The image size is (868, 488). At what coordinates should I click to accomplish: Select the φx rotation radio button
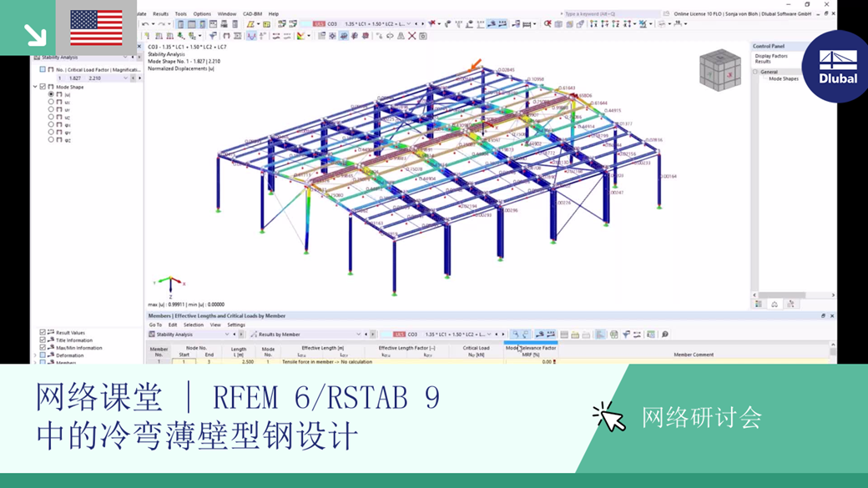point(51,125)
